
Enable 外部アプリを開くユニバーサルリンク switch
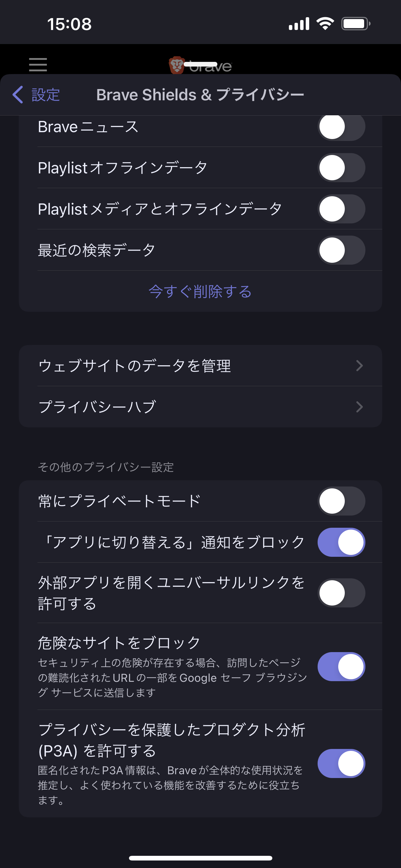pyautogui.click(x=341, y=593)
